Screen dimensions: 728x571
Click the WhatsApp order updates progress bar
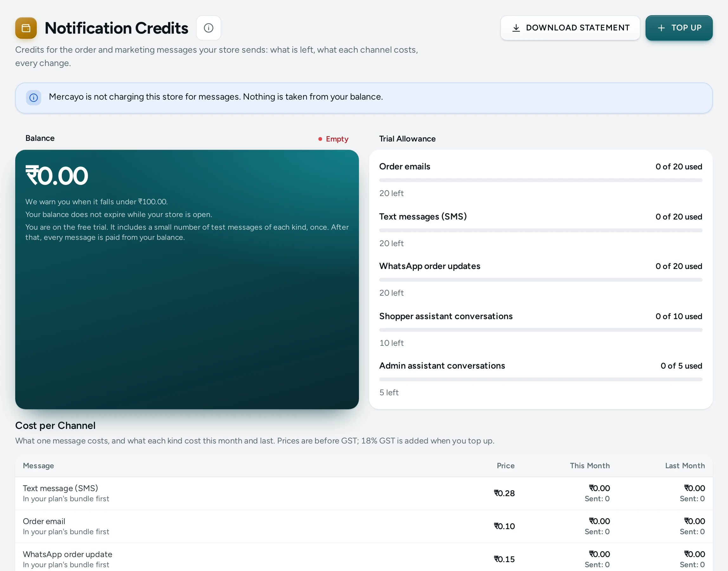pyautogui.click(x=541, y=280)
